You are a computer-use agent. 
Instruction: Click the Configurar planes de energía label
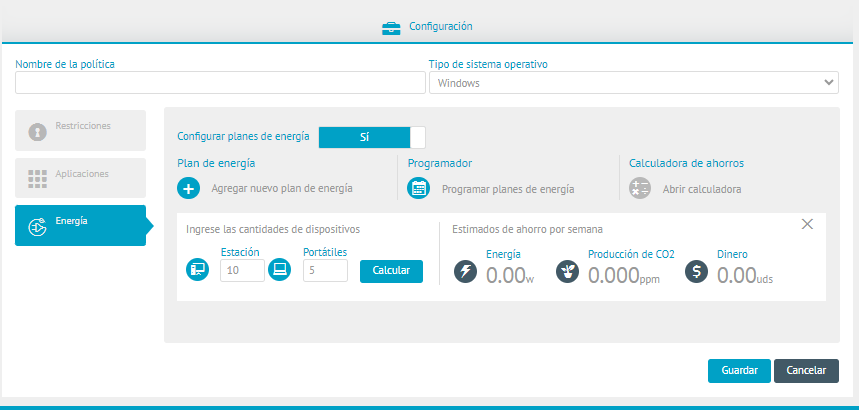[x=243, y=136]
